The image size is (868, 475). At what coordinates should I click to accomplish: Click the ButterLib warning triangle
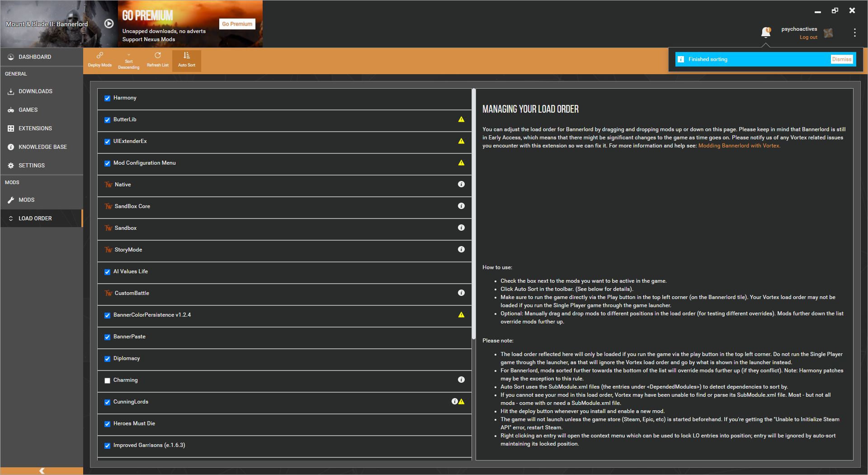coord(461,119)
